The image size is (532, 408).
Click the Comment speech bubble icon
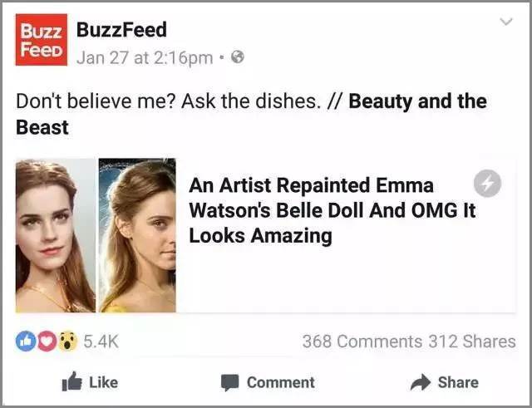[x=229, y=382]
